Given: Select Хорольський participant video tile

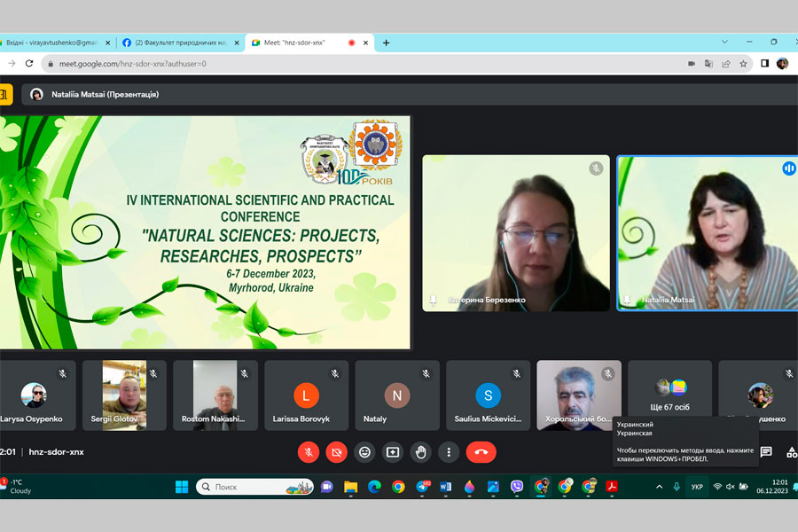Looking at the screenshot, I should pos(579,395).
